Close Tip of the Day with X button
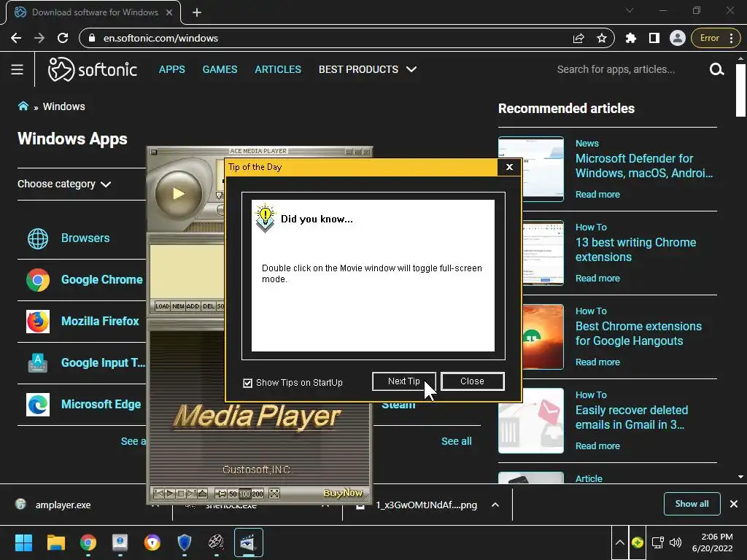This screenshot has width=747, height=560. [x=509, y=167]
